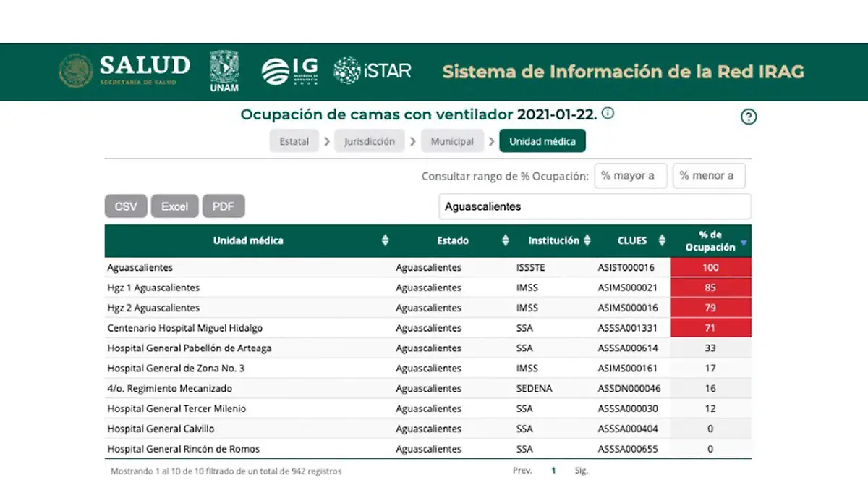Open the Jurisdicción breadcrumb tab
The image size is (868, 488).
[x=369, y=141]
